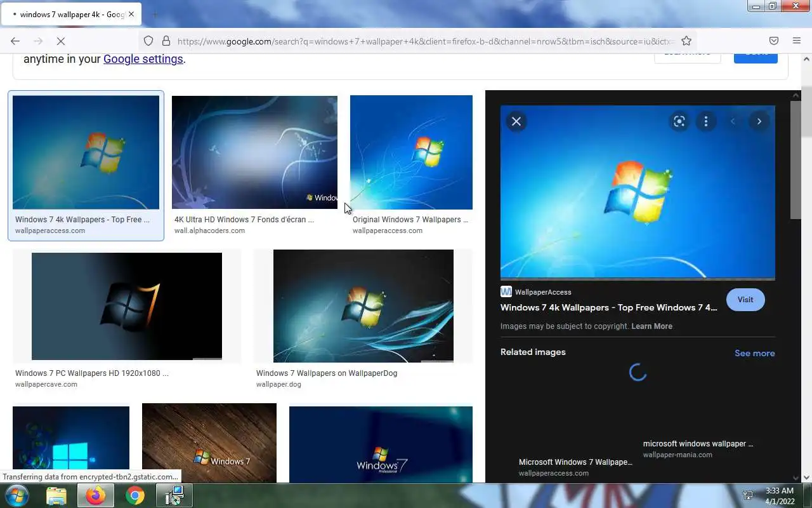The width and height of the screenshot is (812, 508).
Task: Open Firefox application menu
Action: (797, 41)
